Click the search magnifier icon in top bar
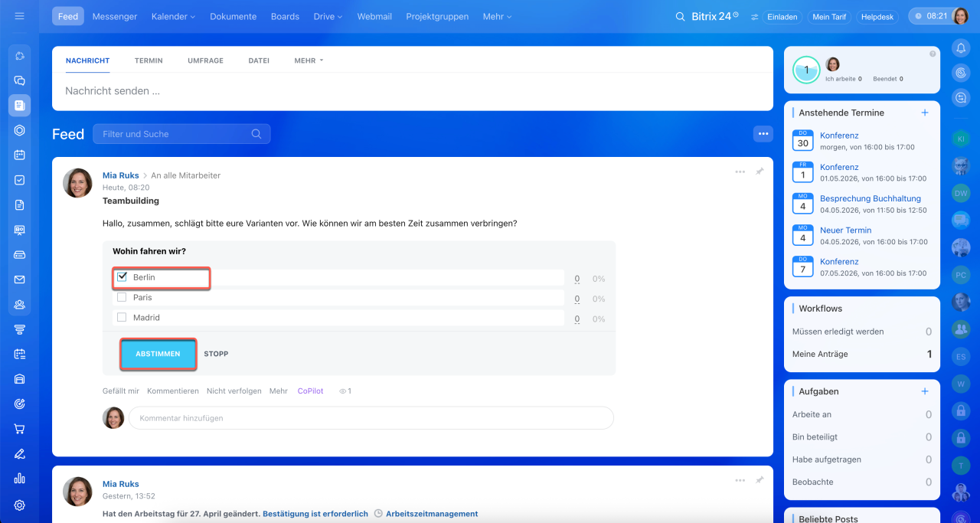 coord(680,17)
